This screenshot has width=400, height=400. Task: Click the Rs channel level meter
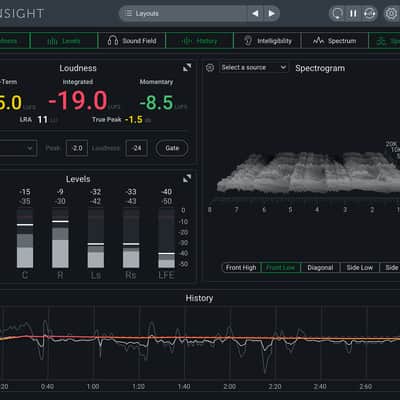click(131, 238)
